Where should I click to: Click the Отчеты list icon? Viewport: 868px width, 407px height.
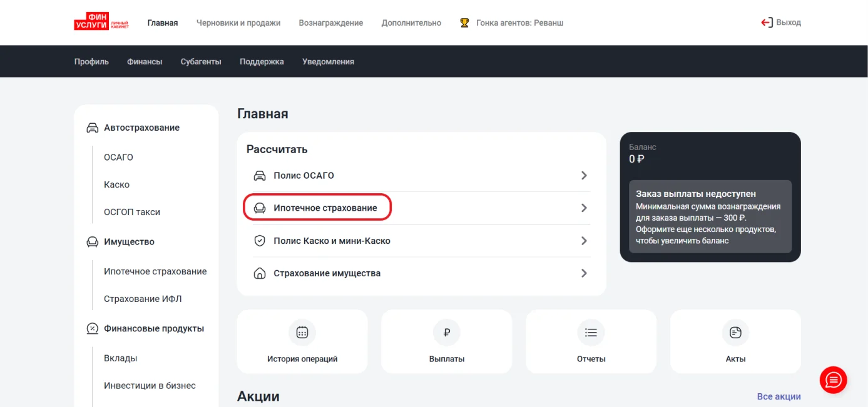591,333
